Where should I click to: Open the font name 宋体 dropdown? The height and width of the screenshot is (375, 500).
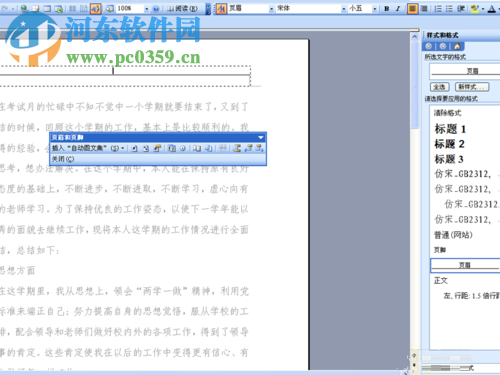pyautogui.click(x=343, y=9)
